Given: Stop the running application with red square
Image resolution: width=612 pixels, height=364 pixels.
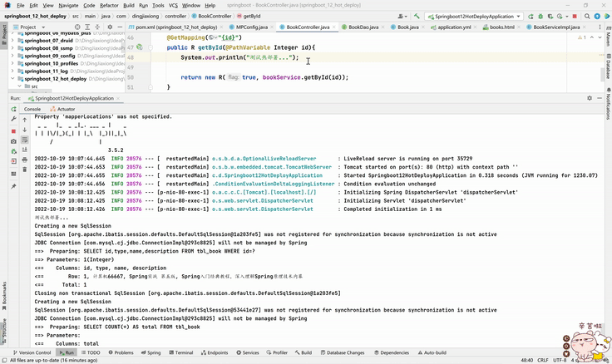Looking at the screenshot, I should [x=13, y=131].
